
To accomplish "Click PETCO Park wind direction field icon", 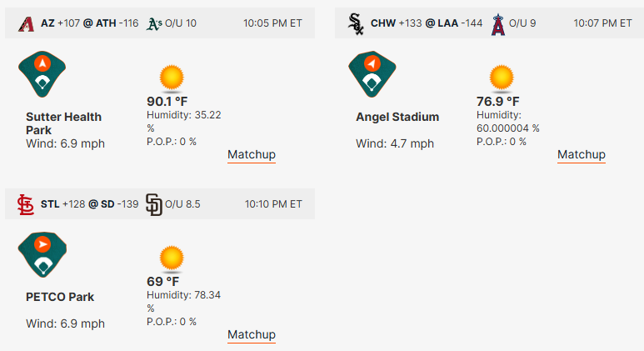I will [42, 255].
